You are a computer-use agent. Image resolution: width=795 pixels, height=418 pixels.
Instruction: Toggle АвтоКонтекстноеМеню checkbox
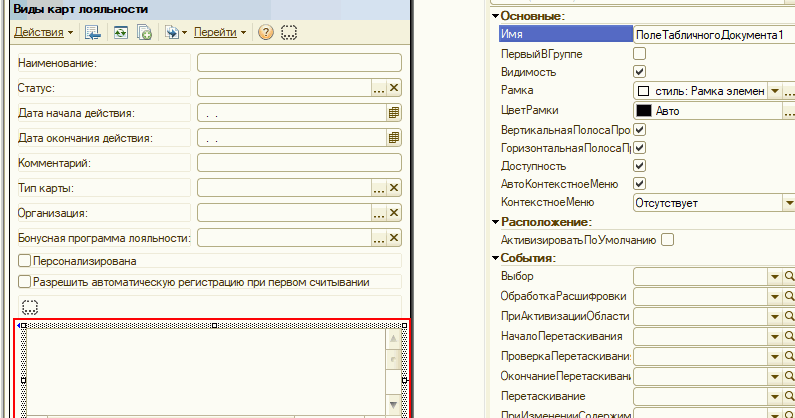[640, 184]
